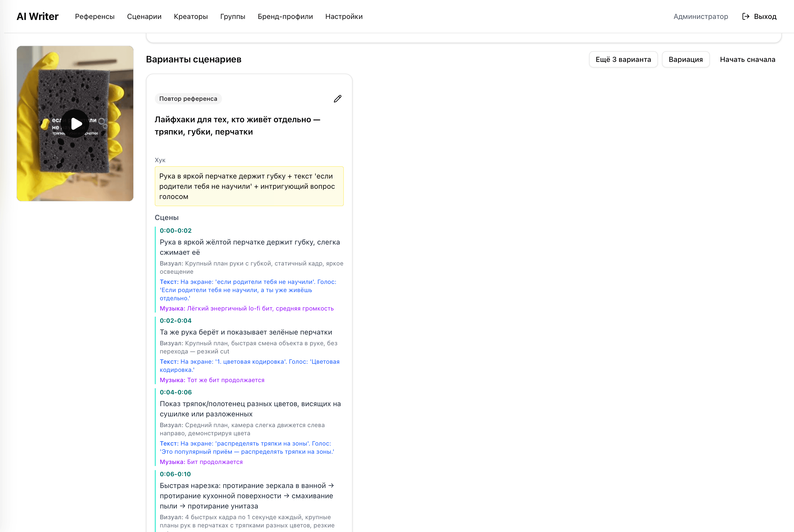Select the scenario title about Лайфхаки
This screenshot has width=794, height=532.
(x=238, y=126)
